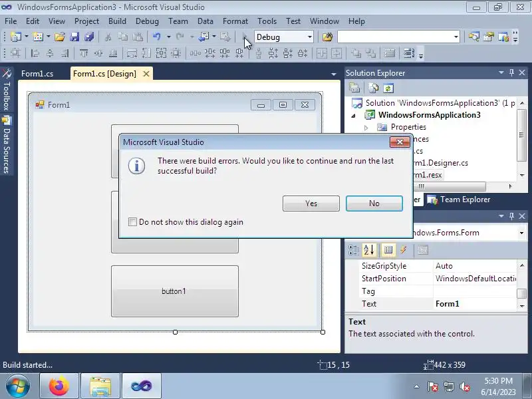532x399 pixels.
Task: Click the Refresh icon in Solution Explorer
Action: pyautogui.click(x=388, y=88)
